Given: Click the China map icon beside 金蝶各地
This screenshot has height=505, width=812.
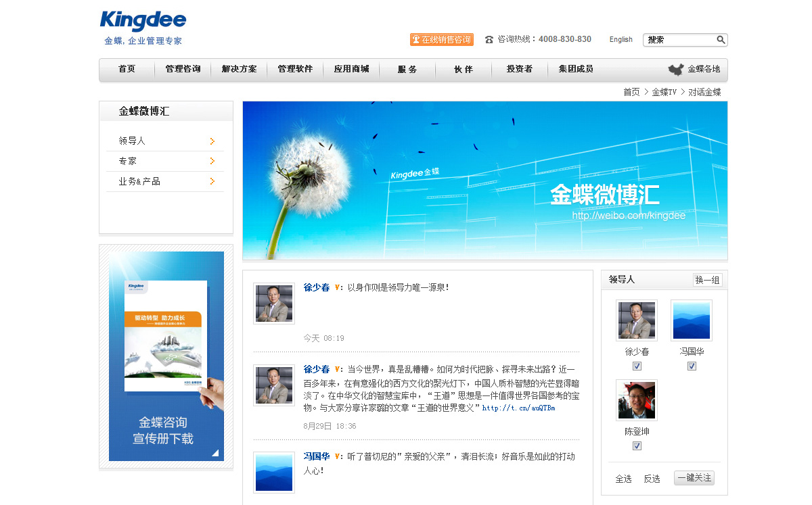Looking at the screenshot, I should (x=676, y=70).
